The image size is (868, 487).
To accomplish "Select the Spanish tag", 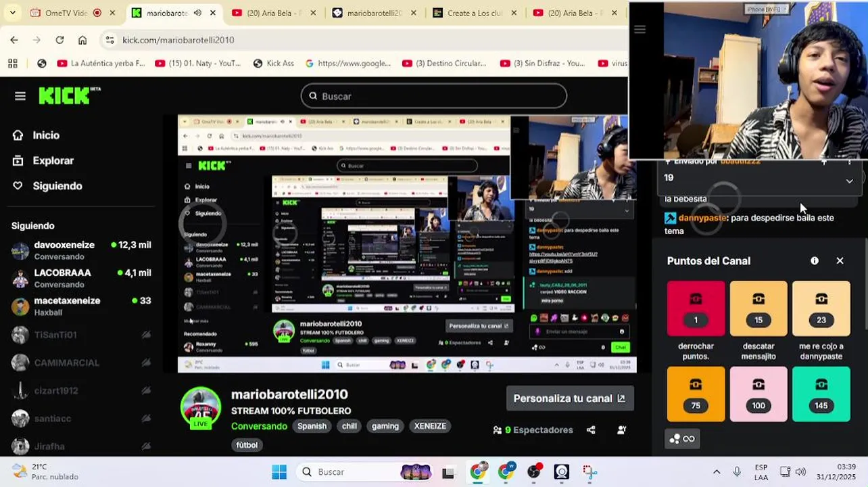I will pos(312,426).
